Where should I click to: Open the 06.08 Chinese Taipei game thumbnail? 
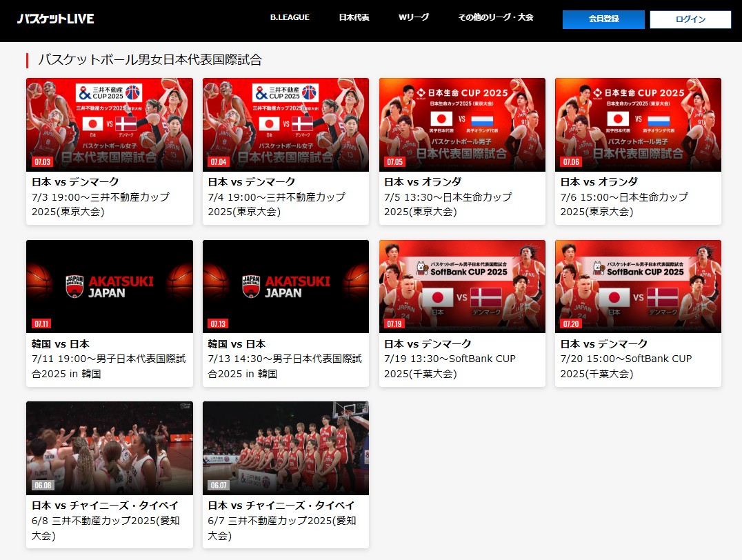click(x=110, y=448)
